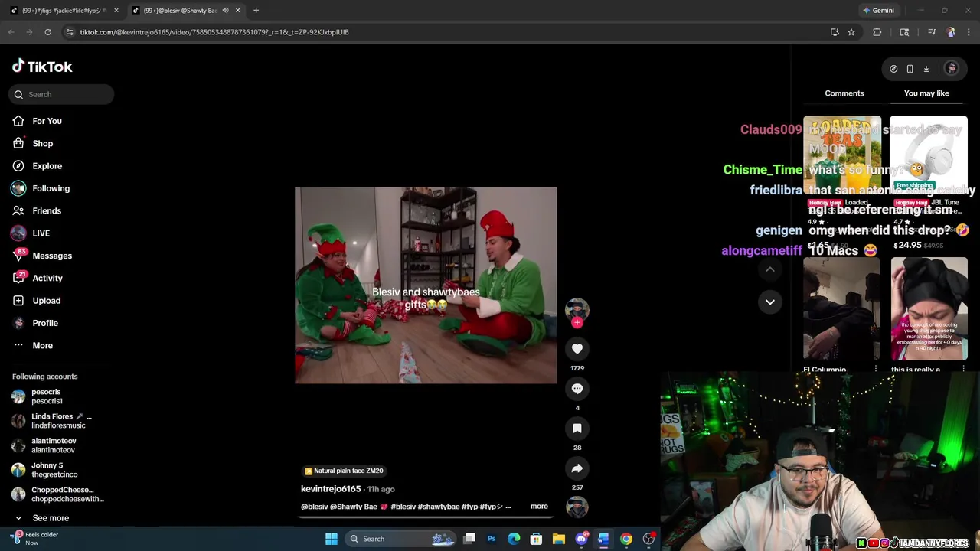Open the @blesiv mention in caption
The width and height of the screenshot is (980, 551).
coord(315,507)
